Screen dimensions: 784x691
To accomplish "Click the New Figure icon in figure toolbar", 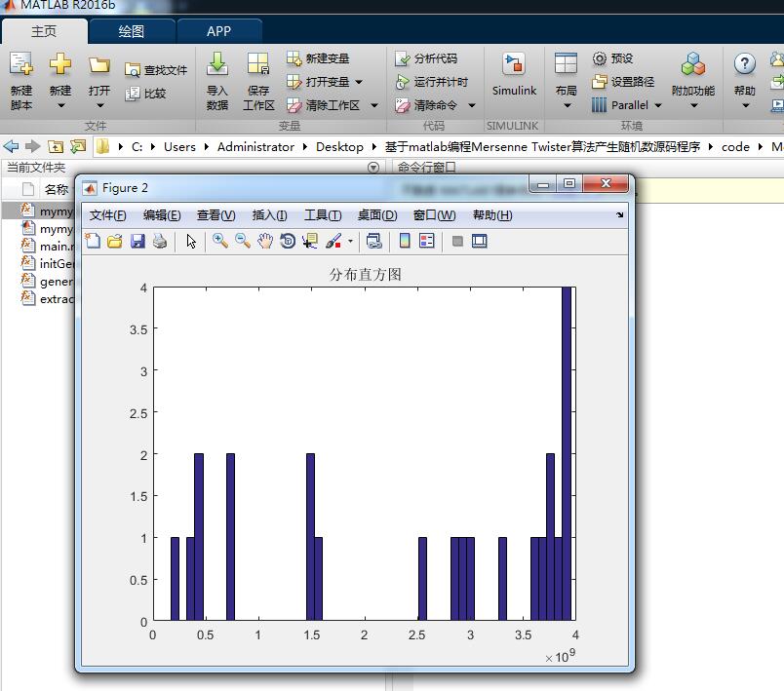I will (93, 242).
